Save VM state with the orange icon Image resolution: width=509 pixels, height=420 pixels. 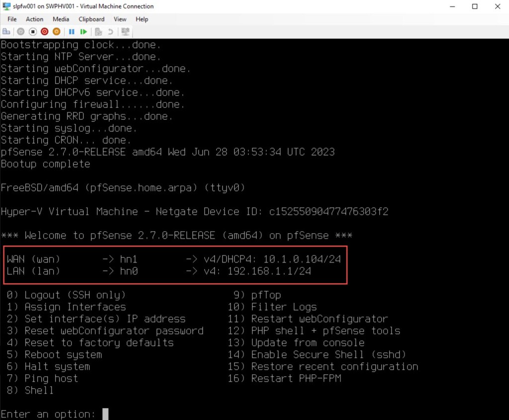pos(56,31)
